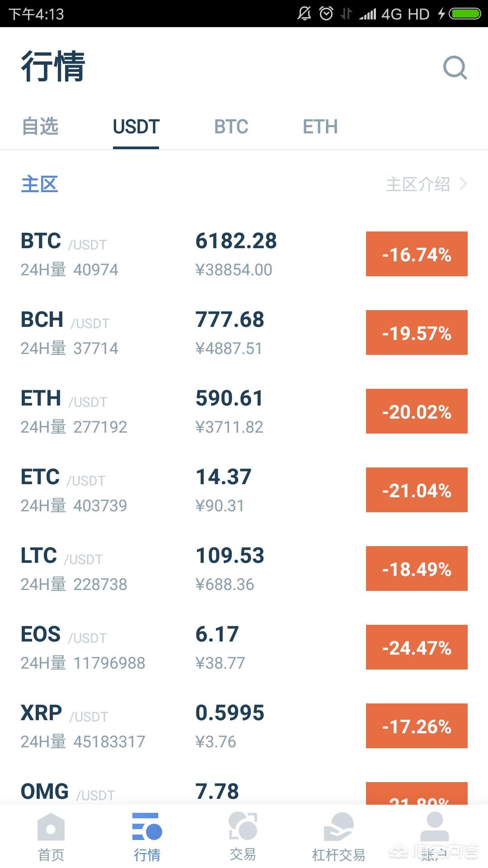
Task: Tap the search magnifier icon
Action: [x=455, y=68]
